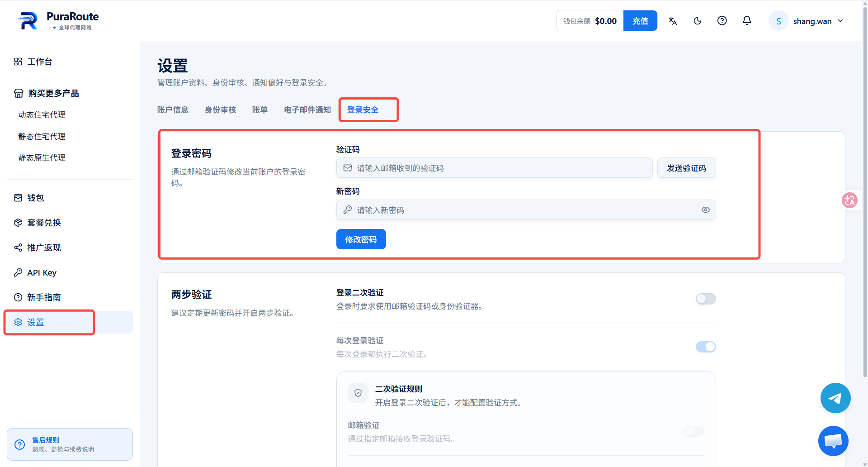Image resolution: width=868 pixels, height=467 pixels.
Task: Select the 登录安全 tab
Action: click(363, 110)
